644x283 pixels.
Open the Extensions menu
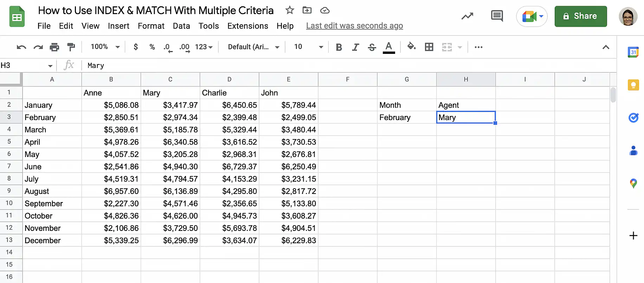pos(248,26)
